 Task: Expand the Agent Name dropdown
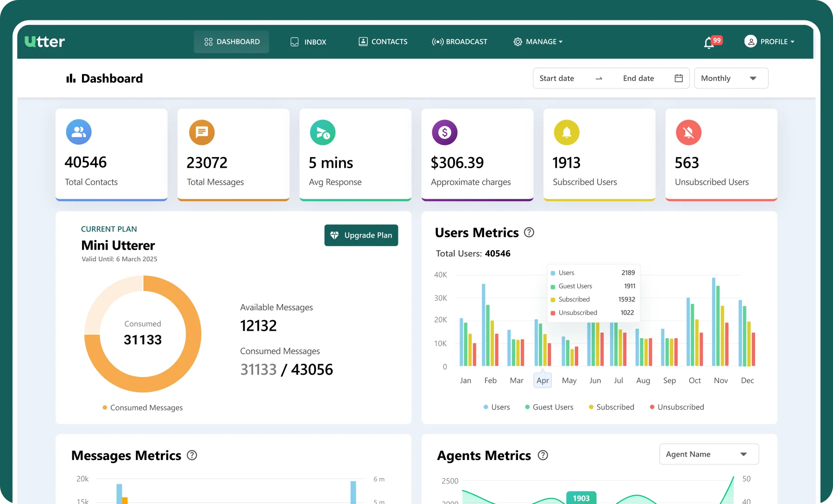(709, 454)
